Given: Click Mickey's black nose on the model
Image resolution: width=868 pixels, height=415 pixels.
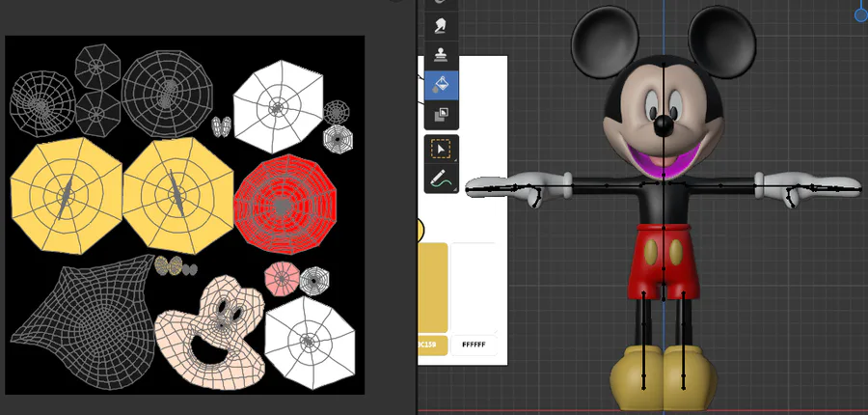Looking at the screenshot, I should (664, 124).
